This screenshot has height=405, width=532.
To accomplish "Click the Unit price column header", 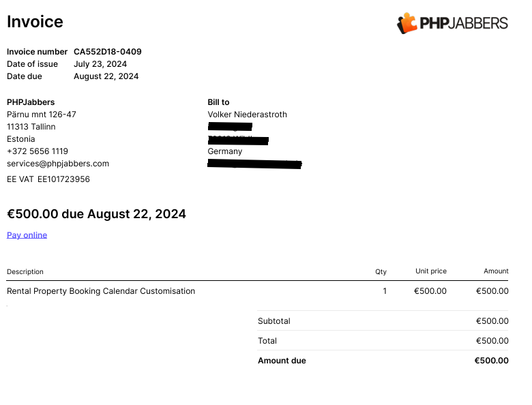I will pyautogui.click(x=431, y=271).
